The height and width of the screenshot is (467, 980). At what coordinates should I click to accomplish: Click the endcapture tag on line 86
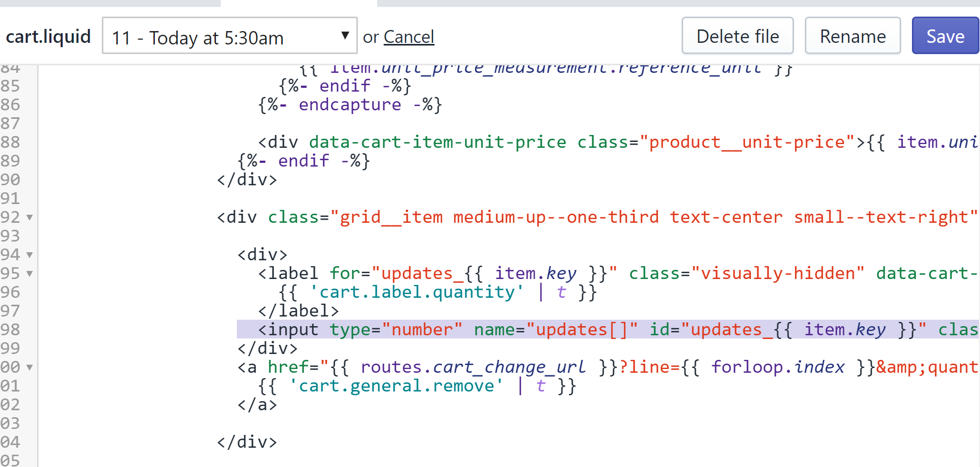pos(349,105)
